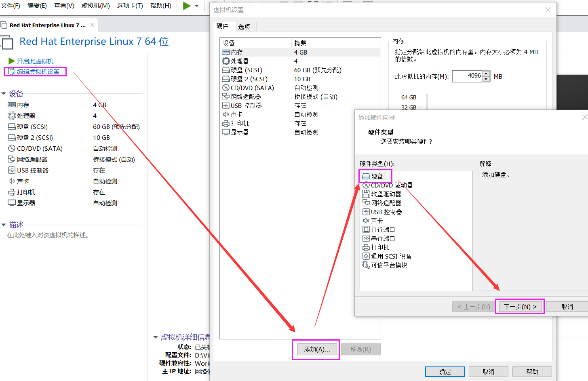
Task: Increase memory value with the up stepper arrow
Action: (x=486, y=74)
